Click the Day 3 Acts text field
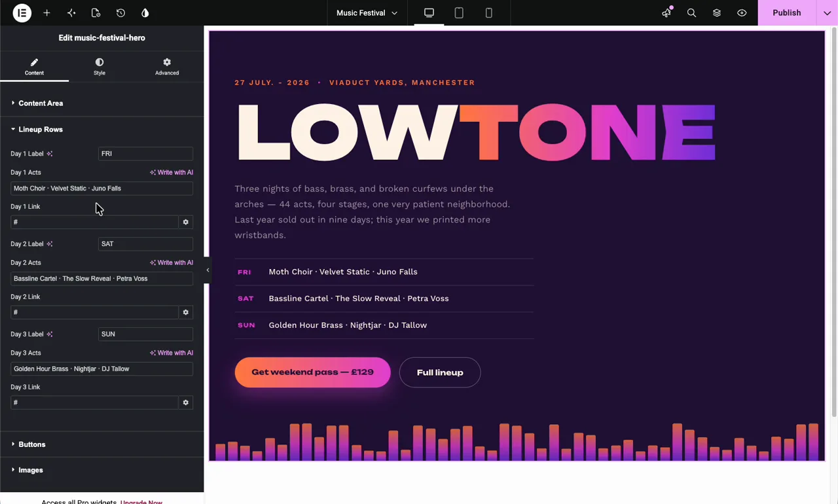 [x=101, y=369]
